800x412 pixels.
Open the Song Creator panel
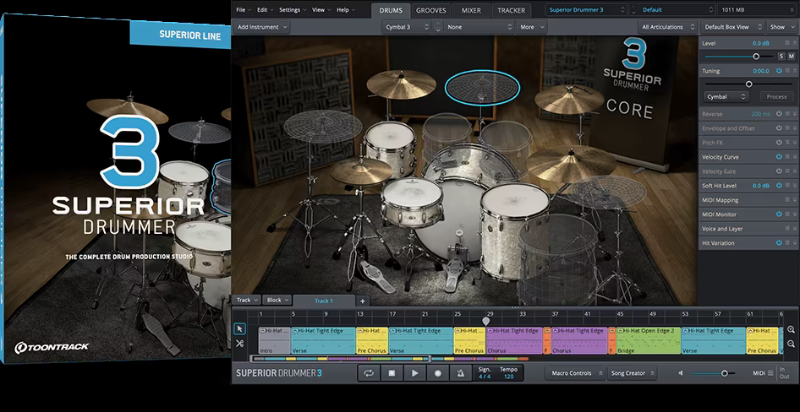[x=632, y=373]
